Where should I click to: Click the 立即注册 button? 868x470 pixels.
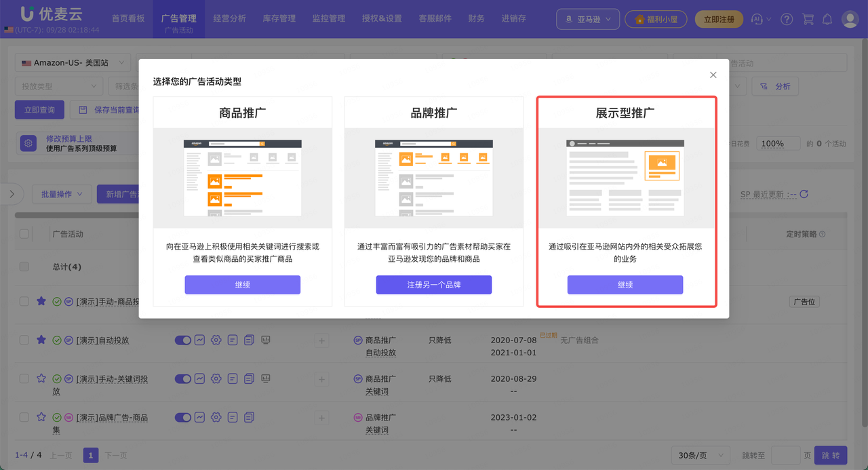point(719,20)
